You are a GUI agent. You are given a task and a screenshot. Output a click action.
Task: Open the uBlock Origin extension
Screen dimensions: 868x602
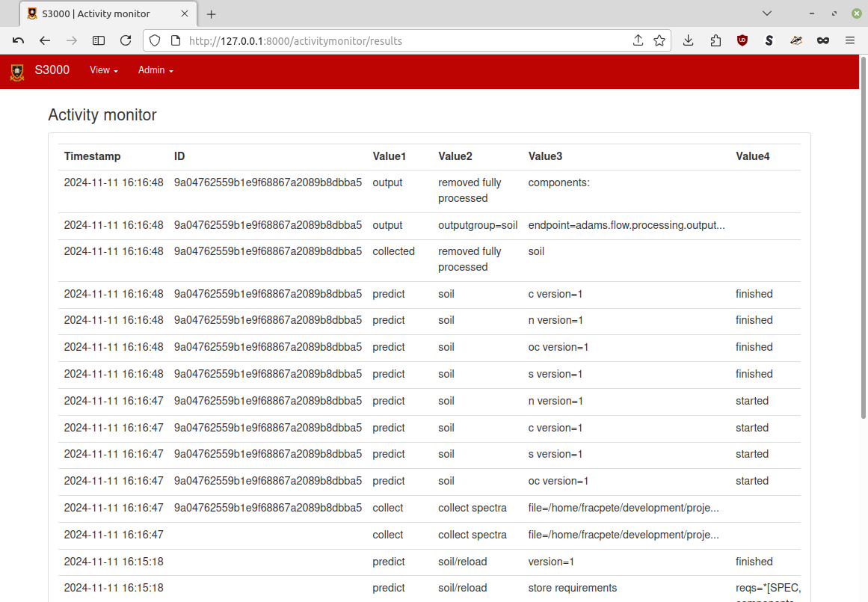click(742, 40)
